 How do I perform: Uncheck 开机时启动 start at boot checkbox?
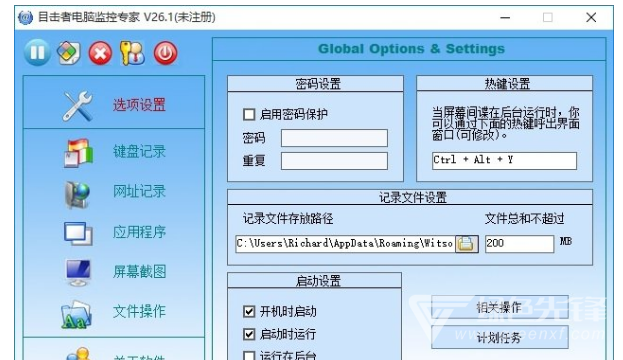coord(249,311)
